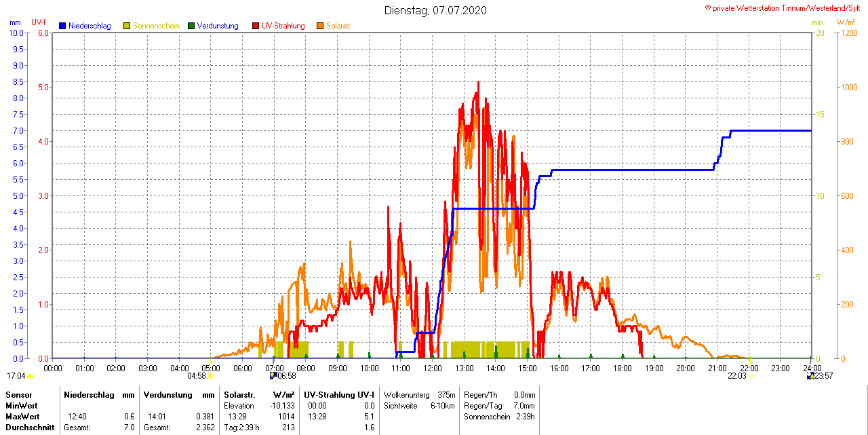
Task: Click the 10.0 mark on the mm axis
Action: pos(16,33)
